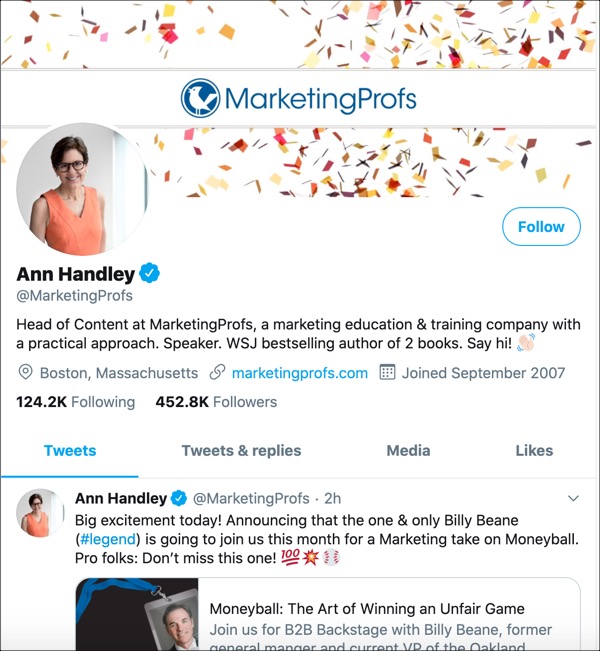Open the marketingprofs.com website link
This screenshot has height=651, width=600.
300,373
